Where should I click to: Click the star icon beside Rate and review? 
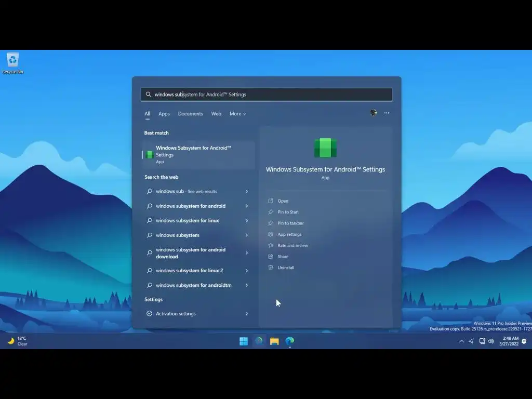(x=270, y=245)
